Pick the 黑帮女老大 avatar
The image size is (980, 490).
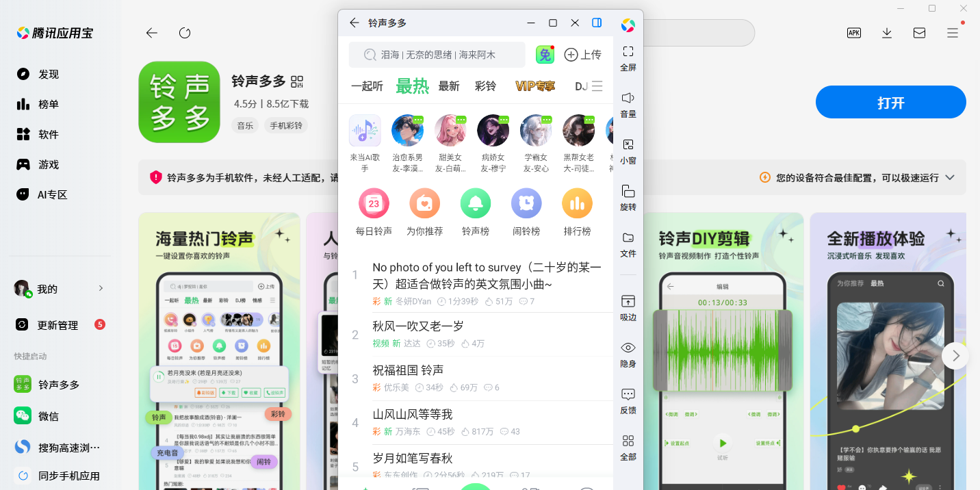coord(578,130)
